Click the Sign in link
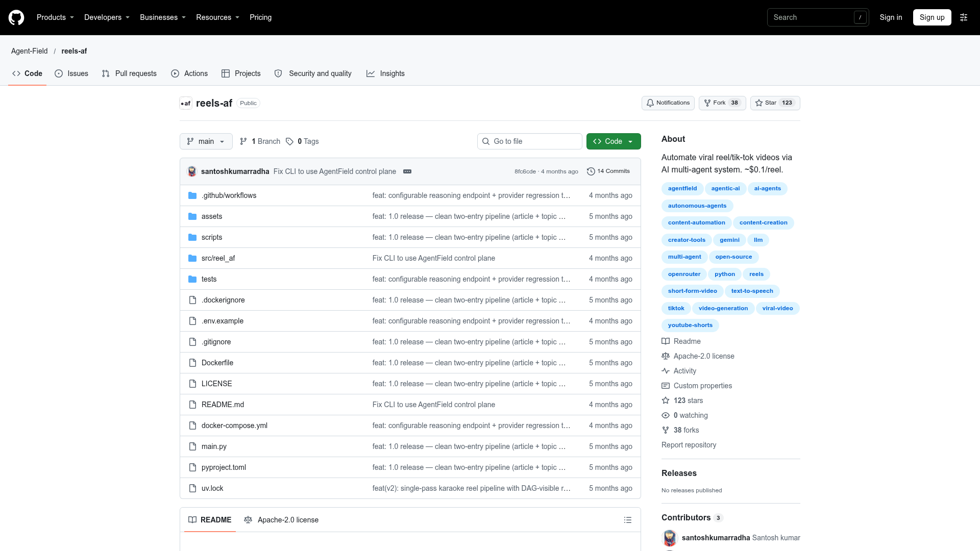The height and width of the screenshot is (551, 980). click(891, 17)
